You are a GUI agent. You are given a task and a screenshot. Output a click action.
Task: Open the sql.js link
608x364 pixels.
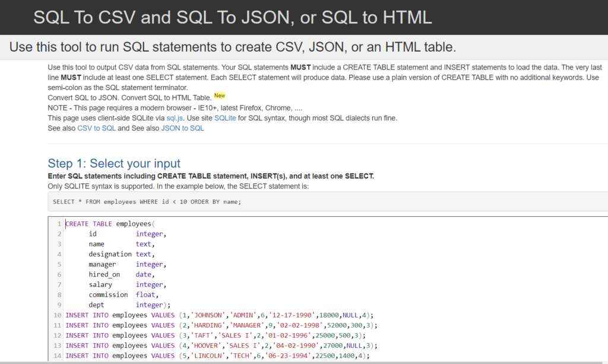[175, 118]
